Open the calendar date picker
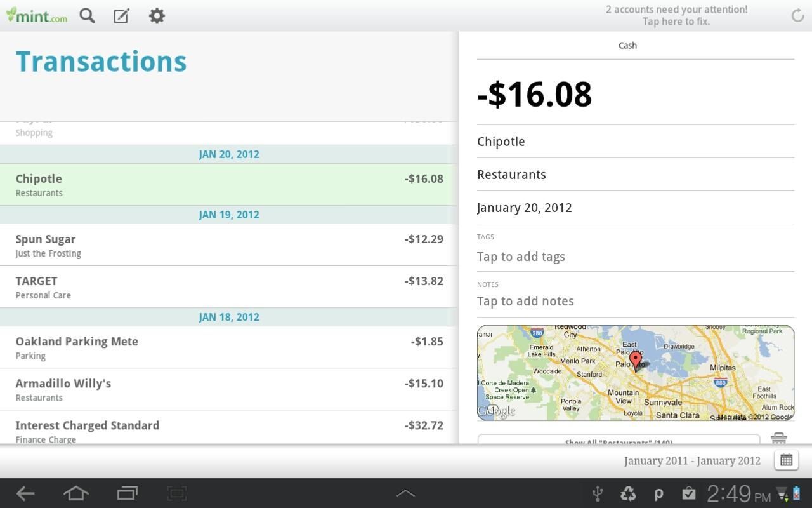This screenshot has height=508, width=812. (786, 460)
